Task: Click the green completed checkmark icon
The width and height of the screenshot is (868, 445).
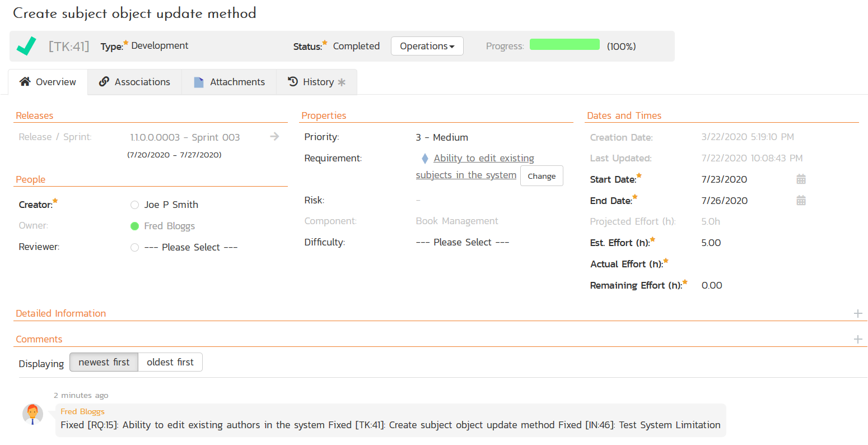Action: pyautogui.click(x=26, y=46)
